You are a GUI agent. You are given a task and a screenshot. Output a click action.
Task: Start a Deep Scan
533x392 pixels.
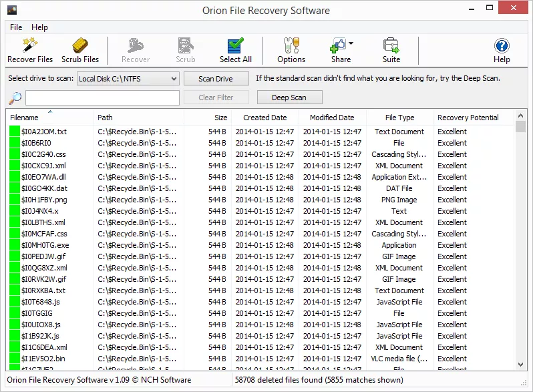(289, 97)
